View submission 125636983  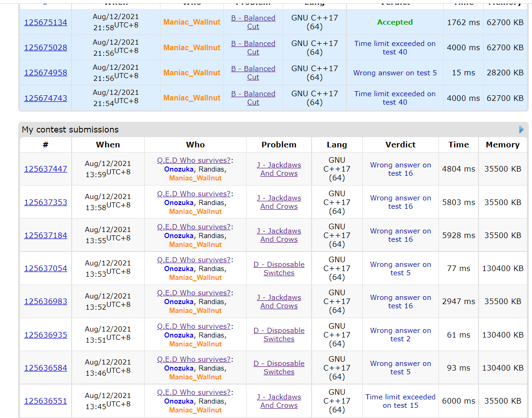(x=46, y=301)
